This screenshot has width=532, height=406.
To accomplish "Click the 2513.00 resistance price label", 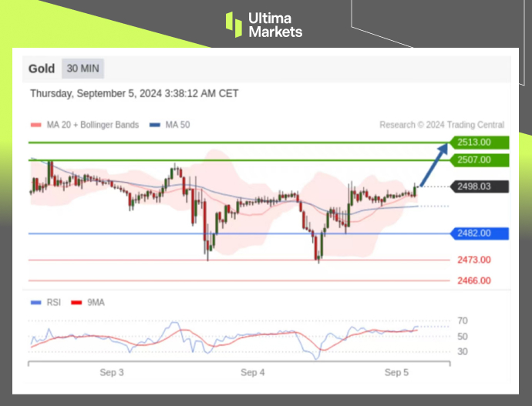I will (480, 143).
